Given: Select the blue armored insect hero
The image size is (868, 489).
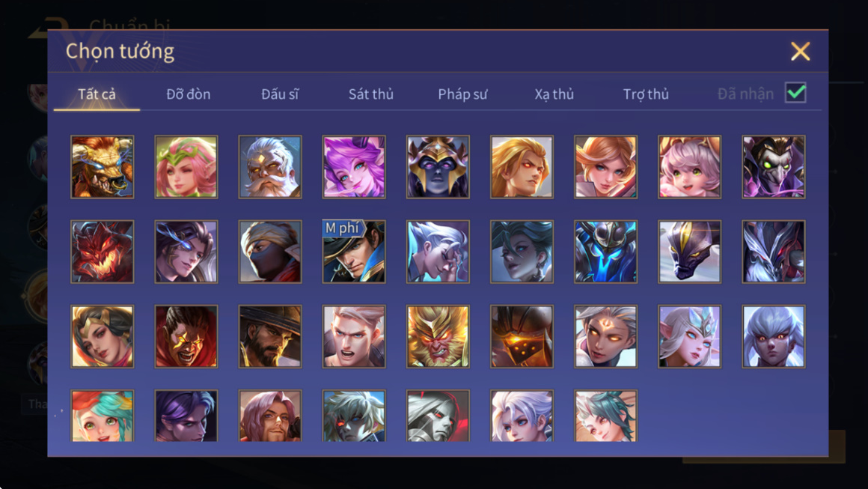Looking at the screenshot, I should coord(605,252).
